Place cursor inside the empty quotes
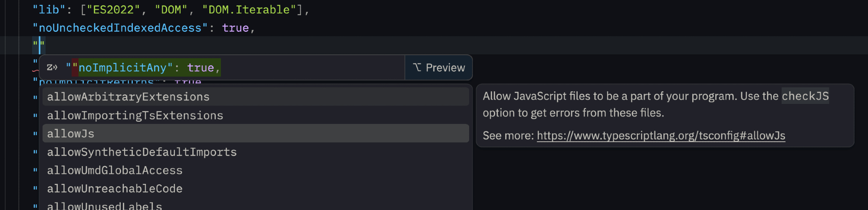This screenshot has width=868, height=210. (x=39, y=45)
